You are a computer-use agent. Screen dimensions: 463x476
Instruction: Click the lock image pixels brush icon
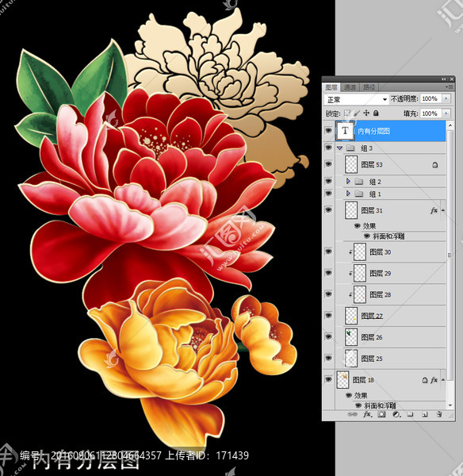click(357, 113)
